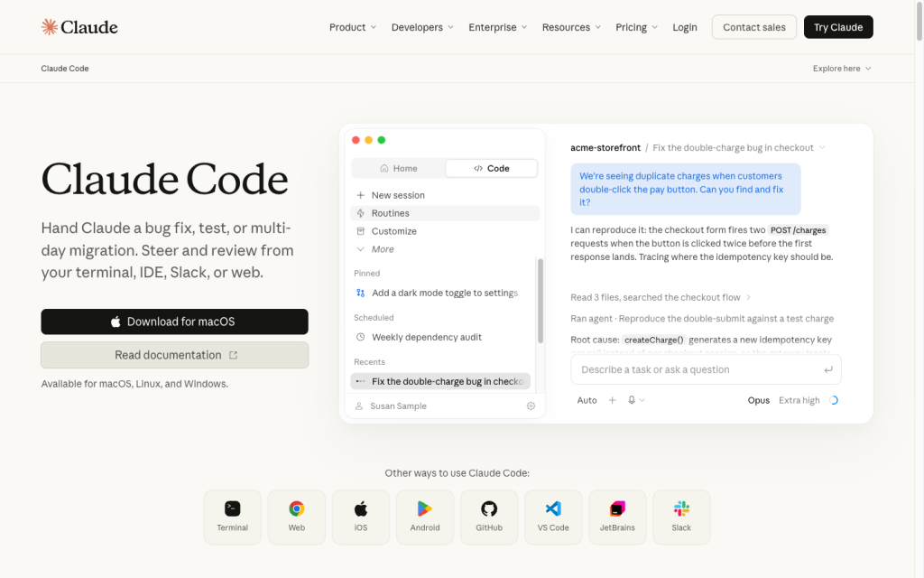The image size is (924, 578).
Task: Switch to the Home tab
Action: pos(399,168)
